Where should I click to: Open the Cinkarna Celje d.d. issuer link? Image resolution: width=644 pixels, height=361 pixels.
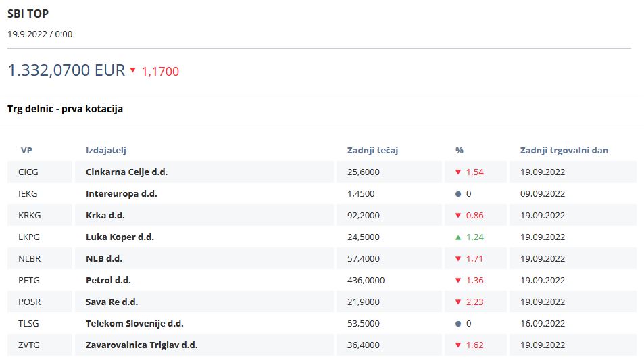(126, 172)
